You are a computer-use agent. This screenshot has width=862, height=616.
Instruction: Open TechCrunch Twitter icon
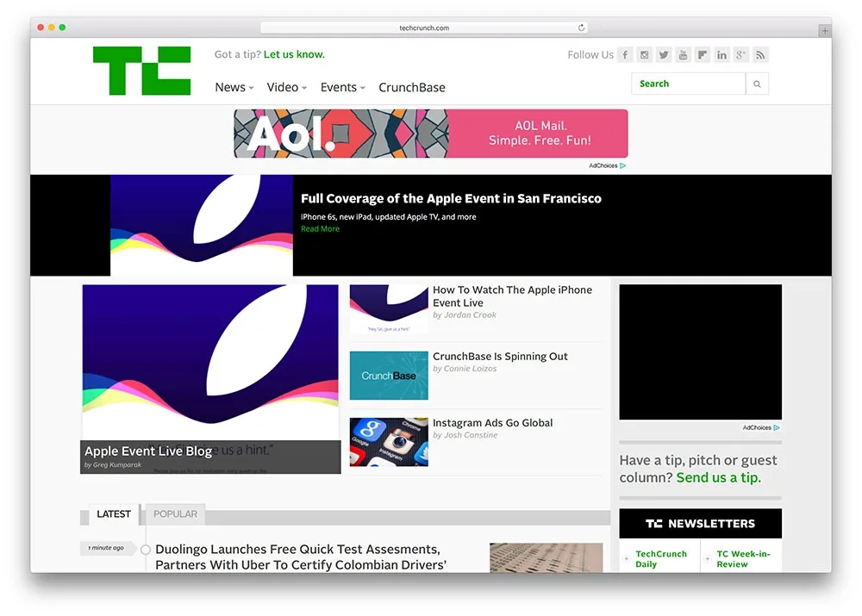click(x=664, y=55)
